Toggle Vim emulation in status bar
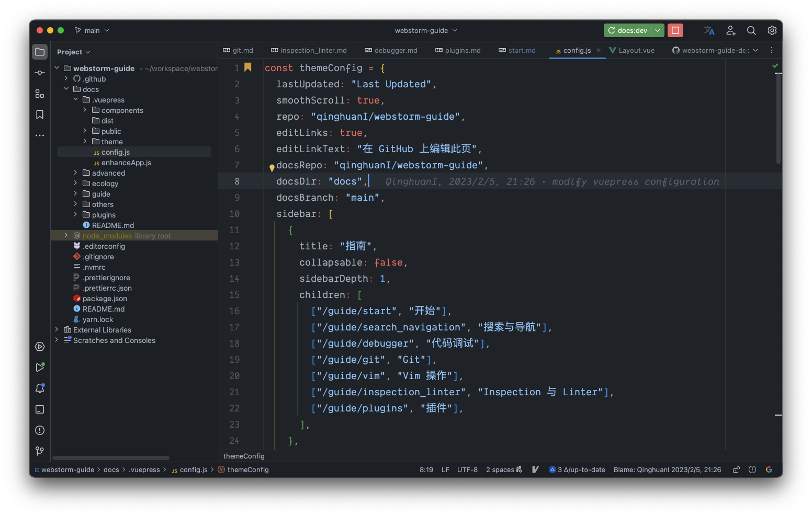Viewport: 812px width, 516px height. point(535,469)
